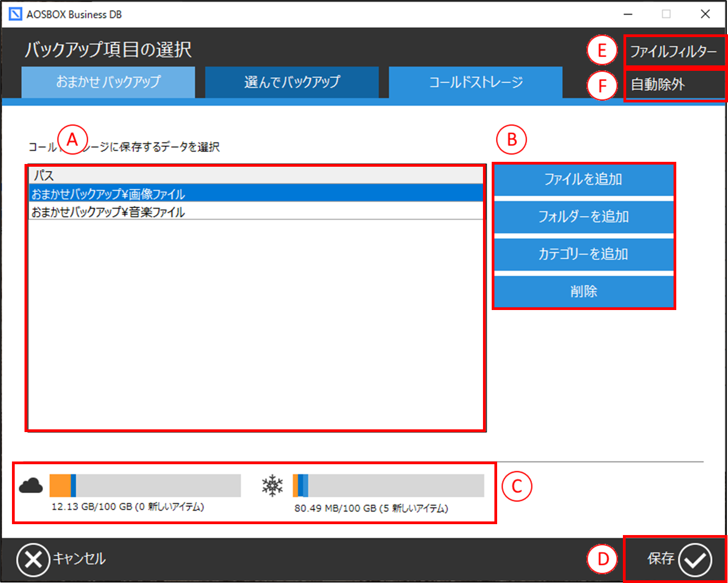Image resolution: width=728 pixels, height=583 pixels.
Task: Switch to おまかせバックアップ tab
Action: point(108,82)
